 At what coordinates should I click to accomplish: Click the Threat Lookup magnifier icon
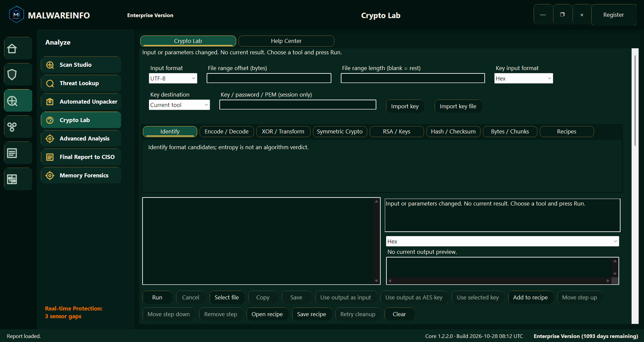click(50, 83)
